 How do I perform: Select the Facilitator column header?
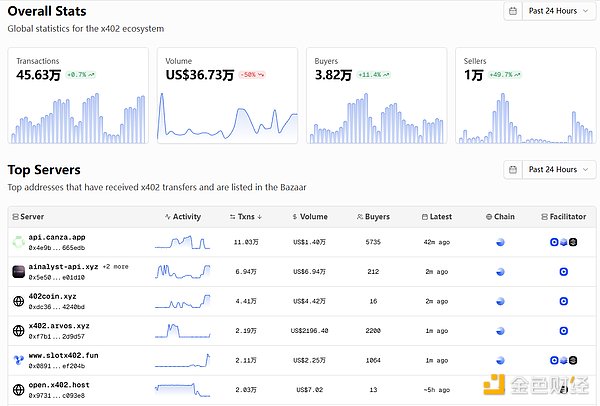(557, 216)
